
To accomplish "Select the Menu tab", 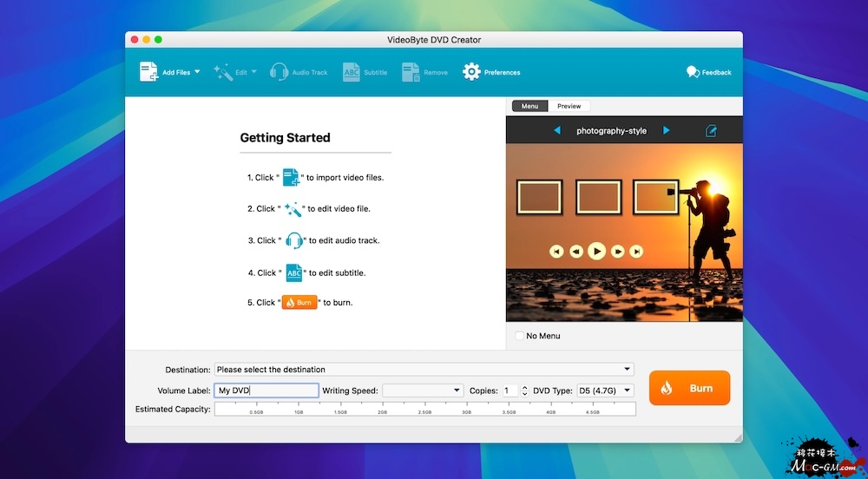I will 529,106.
